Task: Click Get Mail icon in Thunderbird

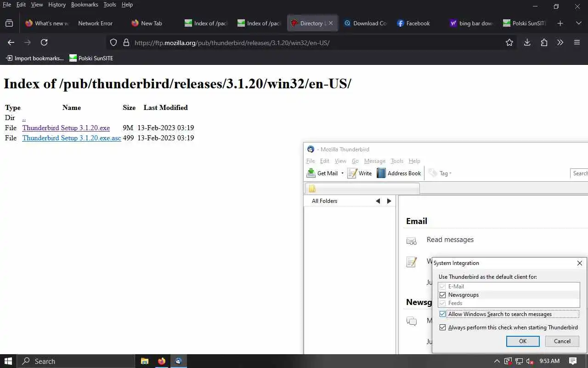Action: tap(311, 173)
